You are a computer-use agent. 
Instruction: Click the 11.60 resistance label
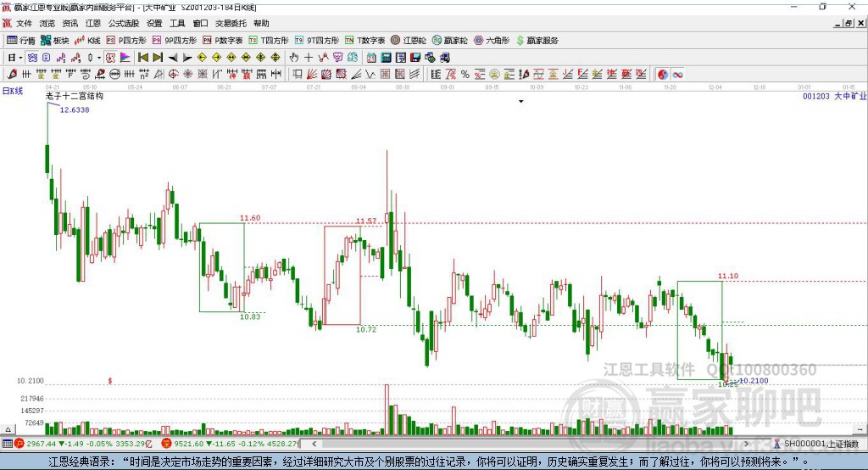(x=250, y=218)
